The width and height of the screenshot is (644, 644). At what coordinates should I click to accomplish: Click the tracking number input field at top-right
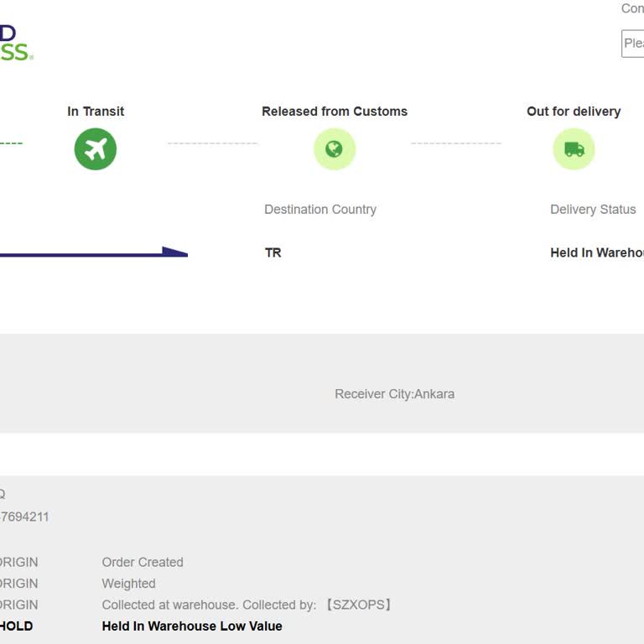pos(632,44)
